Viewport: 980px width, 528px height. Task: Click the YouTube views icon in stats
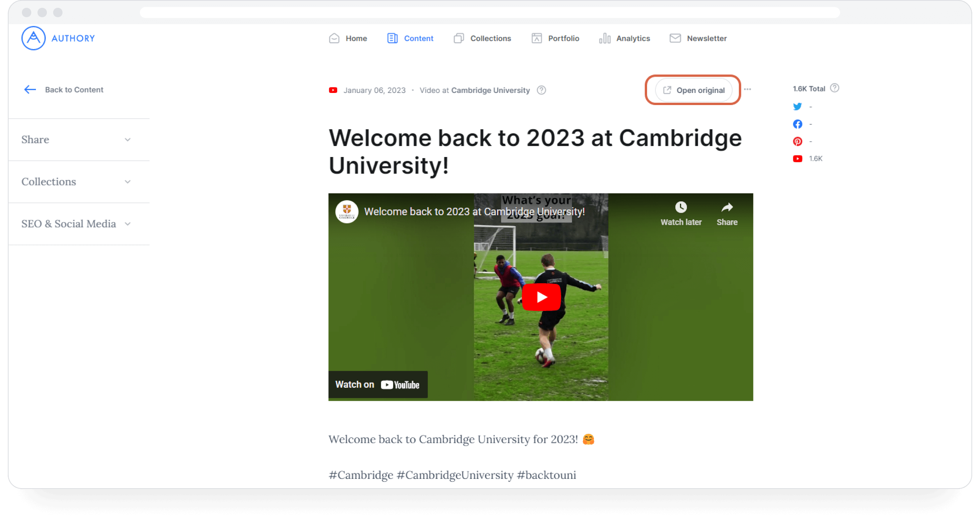(797, 159)
